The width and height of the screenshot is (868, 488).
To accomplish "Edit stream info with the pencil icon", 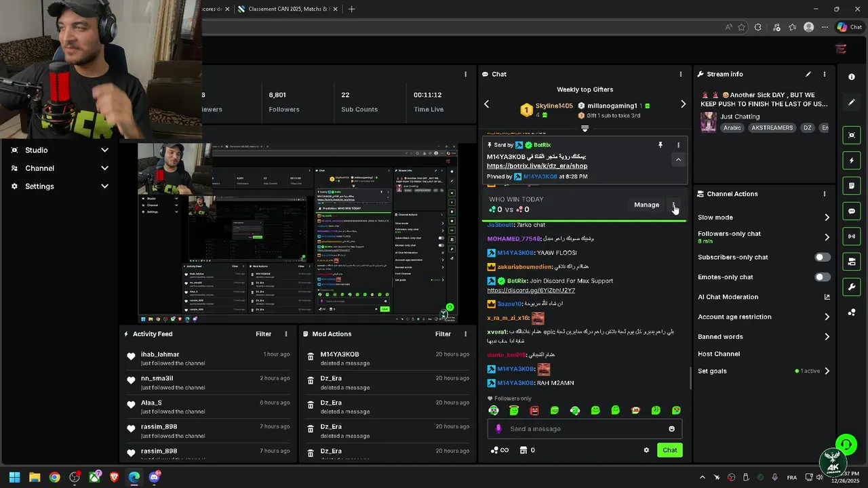I will (808, 74).
